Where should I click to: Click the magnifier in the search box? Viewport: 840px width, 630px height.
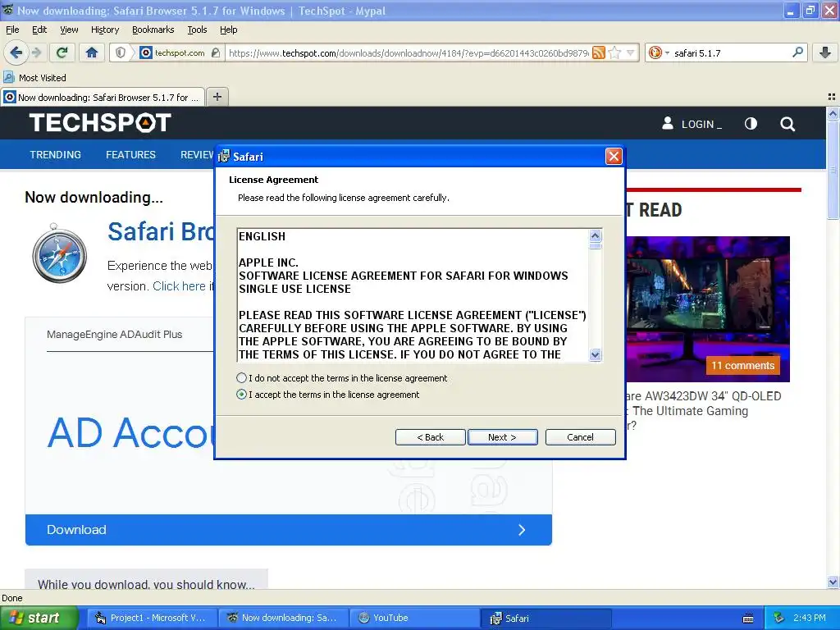(797, 52)
